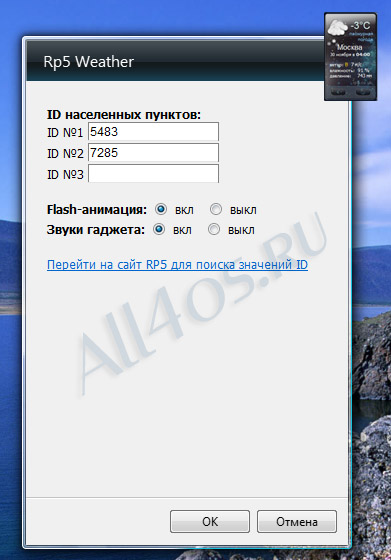Click the 'ID населенных пунктов:' heading
Viewport: 391px width, 560px height.
point(124,115)
